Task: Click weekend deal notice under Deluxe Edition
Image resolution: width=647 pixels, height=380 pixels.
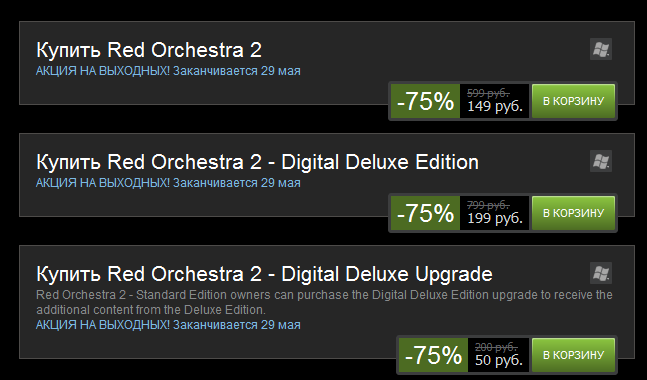Action: [x=168, y=183]
